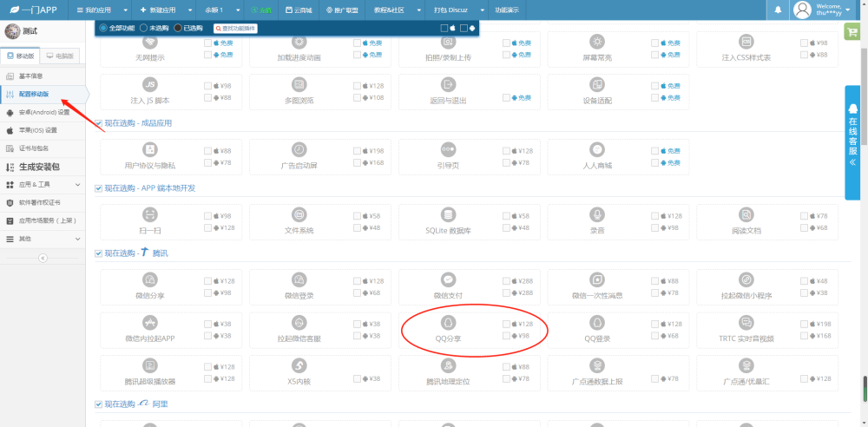Uncheck the 现在选购 - 腾讯 section checkbox
Image resolution: width=868 pixels, height=427 pixels.
click(99, 253)
